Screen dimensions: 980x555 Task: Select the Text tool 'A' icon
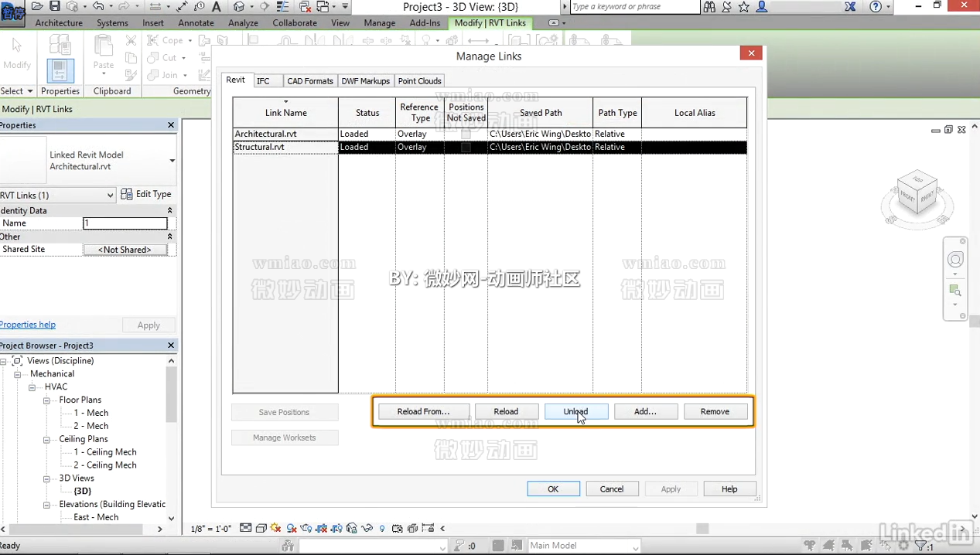217,7
